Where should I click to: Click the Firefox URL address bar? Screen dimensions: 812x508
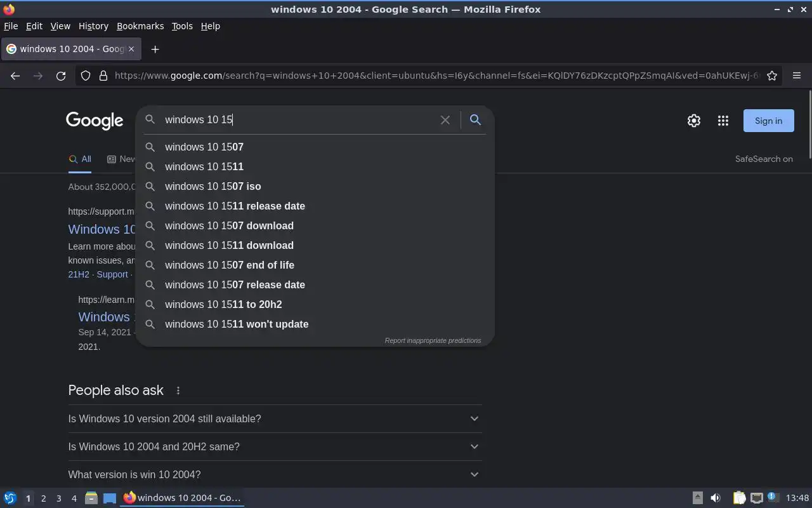[x=436, y=76]
